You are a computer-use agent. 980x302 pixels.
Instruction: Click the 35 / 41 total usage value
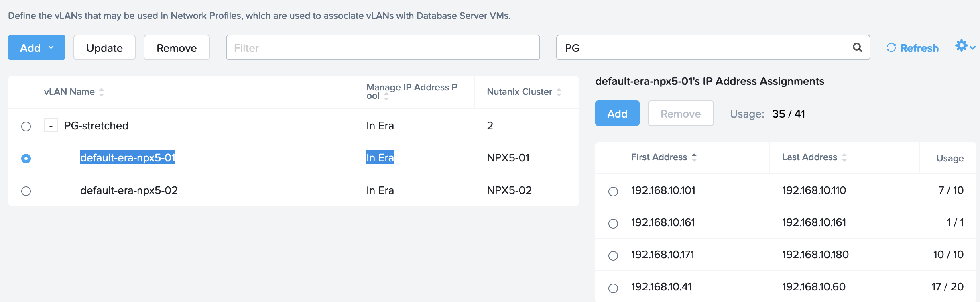tap(789, 114)
